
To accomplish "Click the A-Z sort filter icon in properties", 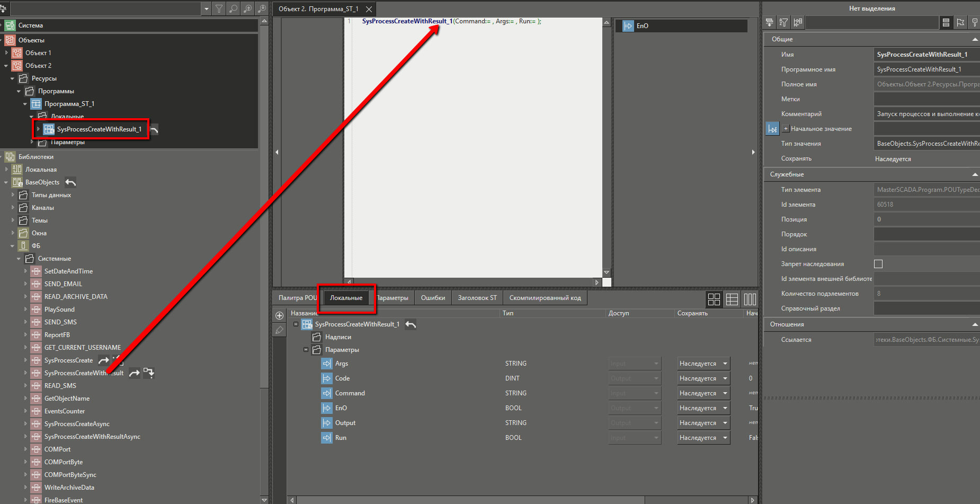I will pyautogui.click(x=783, y=22).
